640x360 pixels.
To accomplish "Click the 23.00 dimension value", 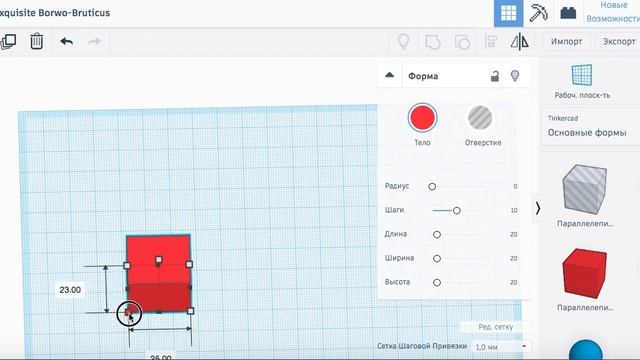I will tap(70, 290).
